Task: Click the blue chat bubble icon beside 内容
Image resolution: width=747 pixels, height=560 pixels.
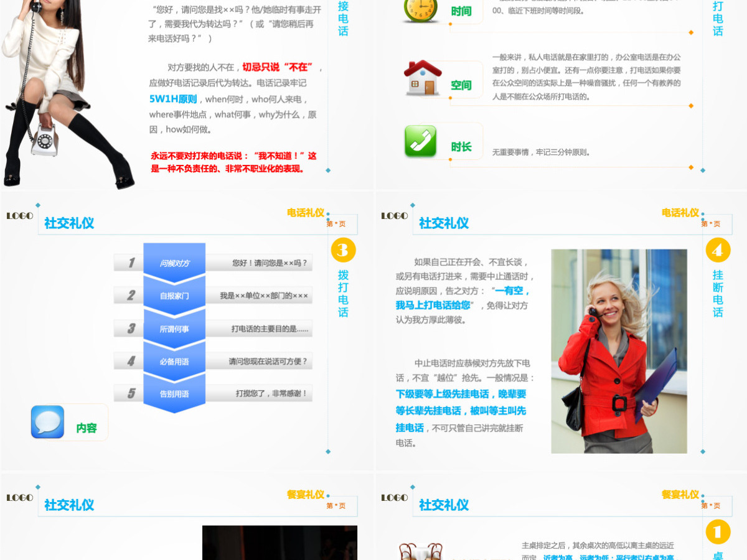Action: 47,422
